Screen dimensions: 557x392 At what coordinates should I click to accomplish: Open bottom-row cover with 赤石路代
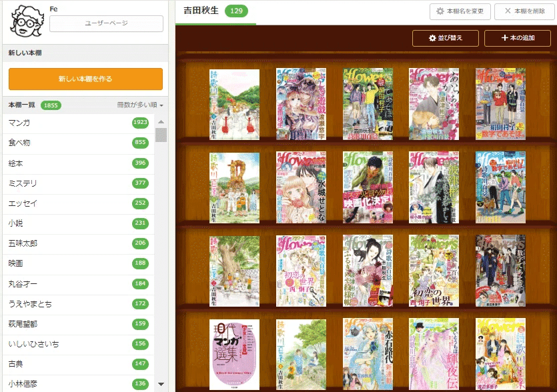(x=368, y=355)
